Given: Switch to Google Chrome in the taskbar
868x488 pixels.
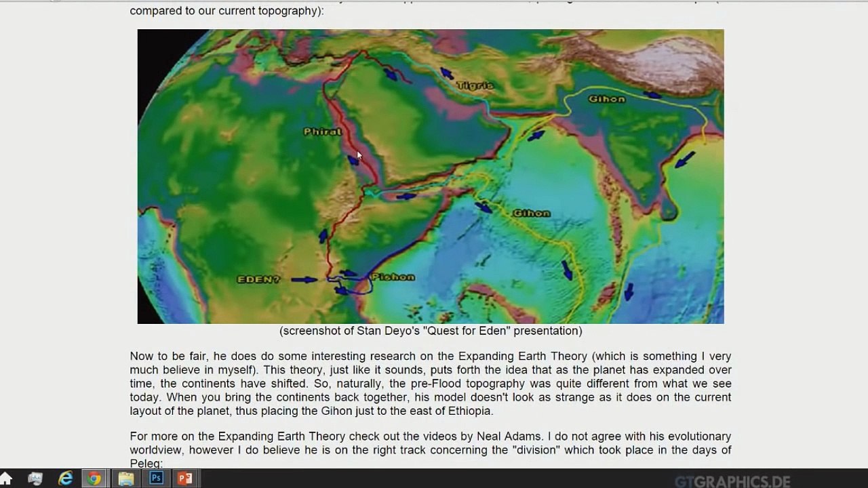Looking at the screenshot, I should point(94,479).
